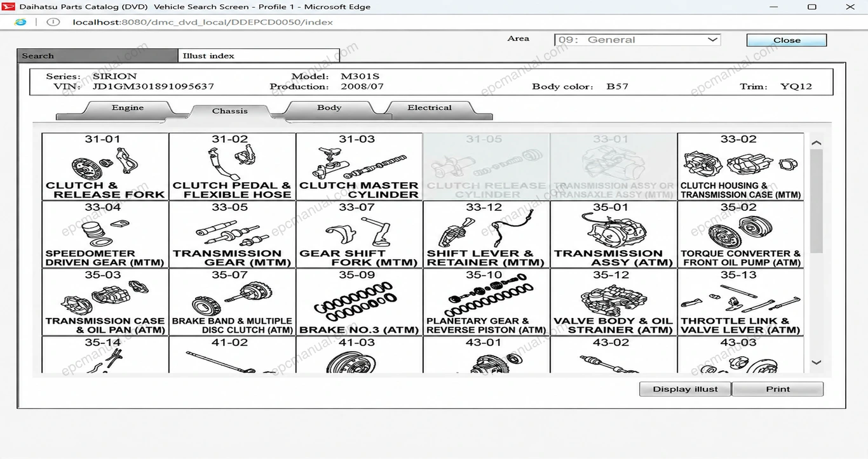Screen dimensions: 868x459
Task: Select the 43-03 illustration tile
Action: coord(741,355)
